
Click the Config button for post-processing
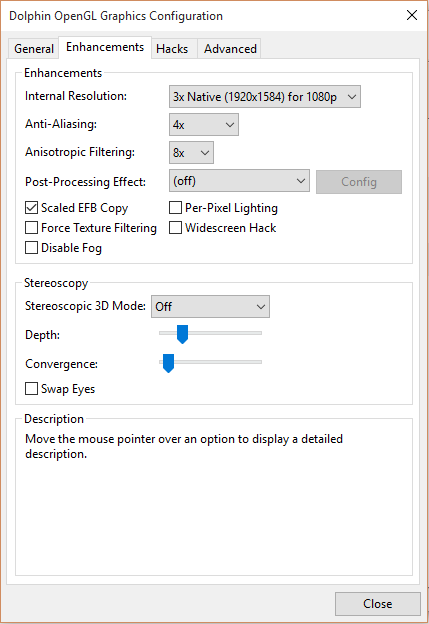tap(359, 182)
